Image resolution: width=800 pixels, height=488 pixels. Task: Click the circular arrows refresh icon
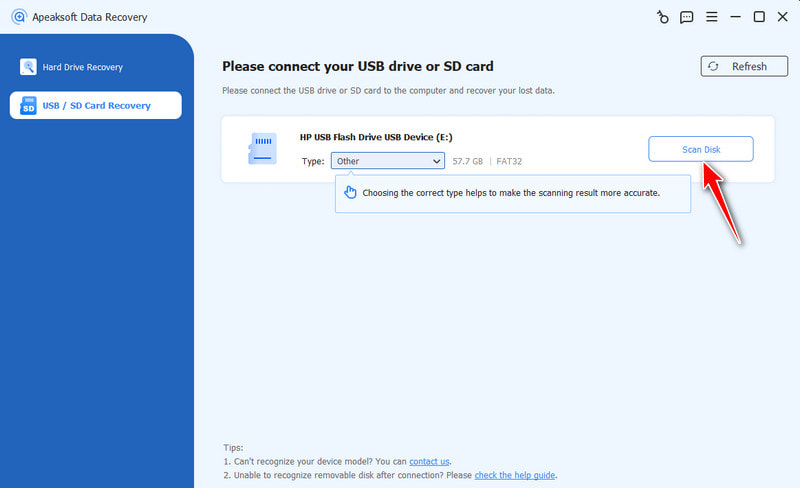(x=713, y=66)
